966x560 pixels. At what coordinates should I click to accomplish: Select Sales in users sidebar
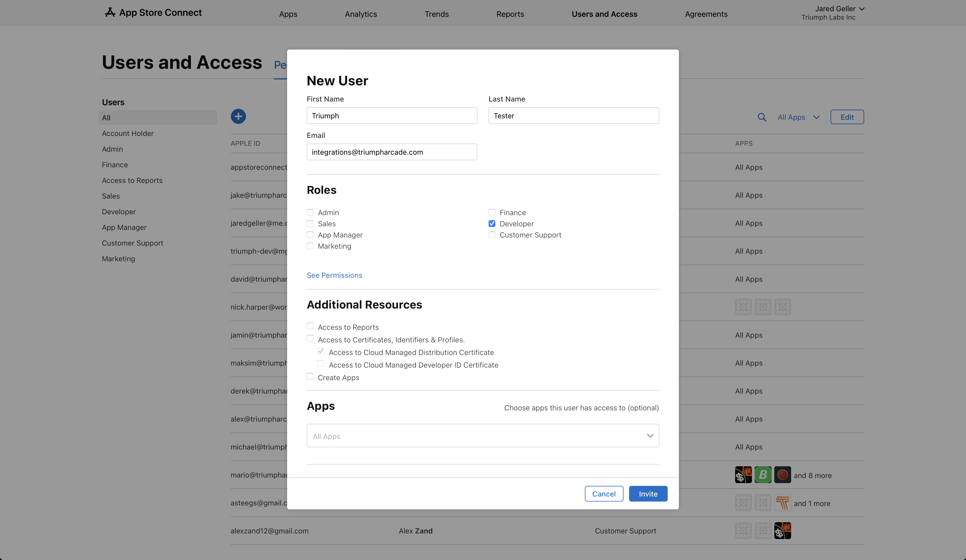(111, 196)
